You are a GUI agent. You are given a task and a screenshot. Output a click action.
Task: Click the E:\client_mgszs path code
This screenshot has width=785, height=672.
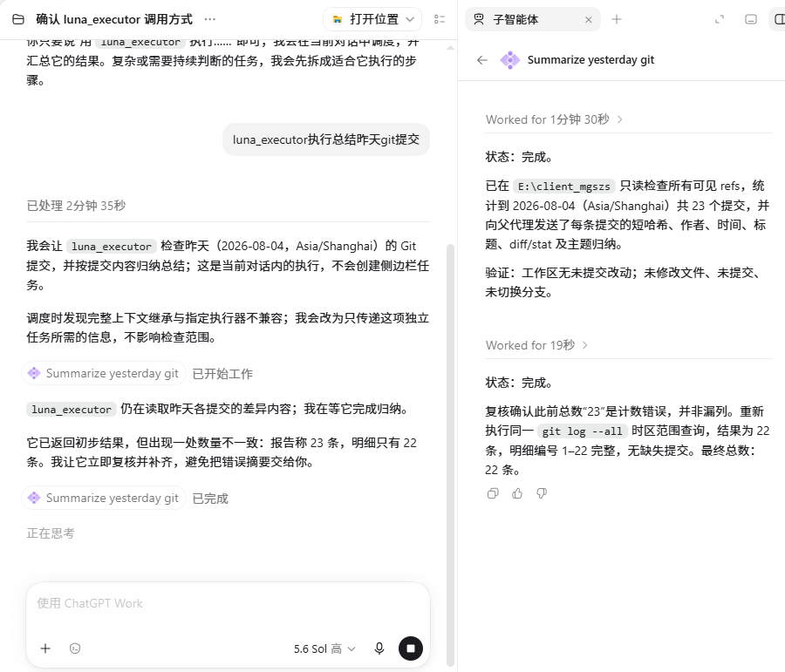pyautogui.click(x=564, y=187)
